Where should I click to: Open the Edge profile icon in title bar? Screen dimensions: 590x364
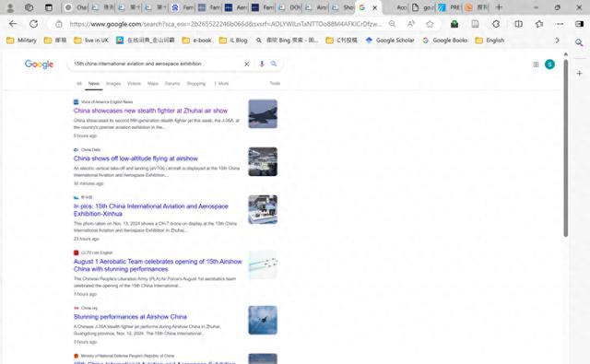tap(10, 7)
